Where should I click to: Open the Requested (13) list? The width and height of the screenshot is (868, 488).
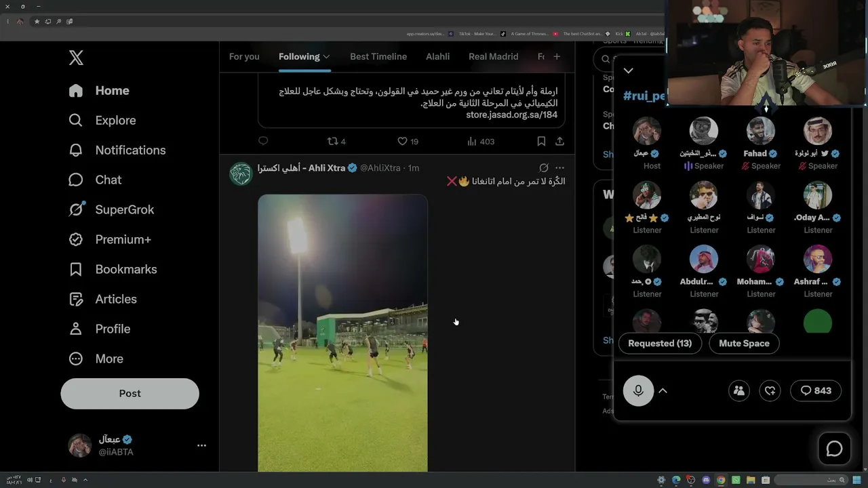tap(660, 343)
